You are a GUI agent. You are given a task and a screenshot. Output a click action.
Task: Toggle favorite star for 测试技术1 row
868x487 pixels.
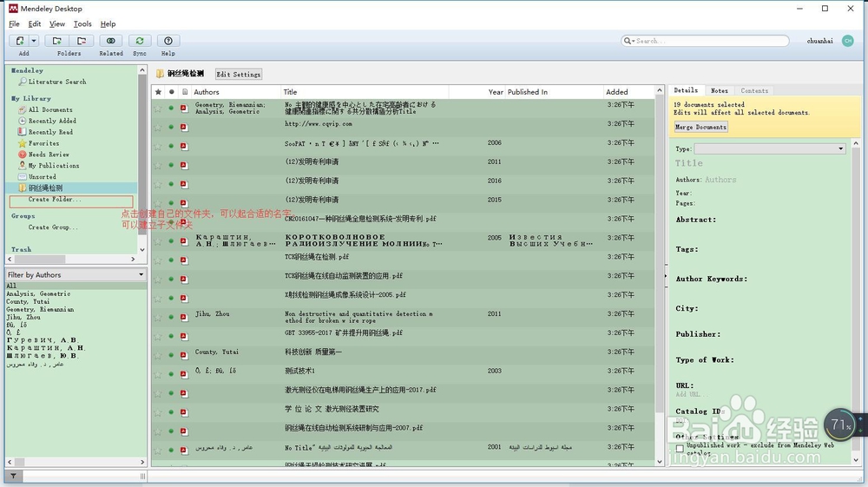pos(158,374)
